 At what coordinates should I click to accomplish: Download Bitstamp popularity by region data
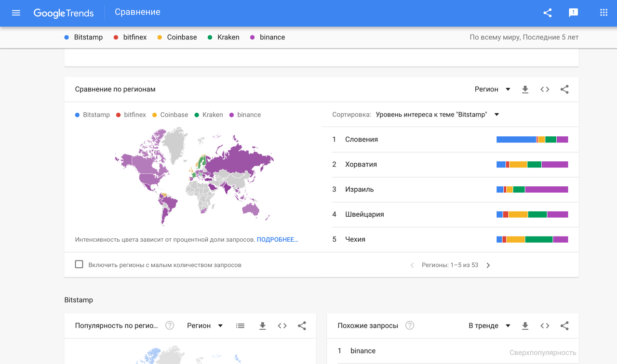pos(263,326)
